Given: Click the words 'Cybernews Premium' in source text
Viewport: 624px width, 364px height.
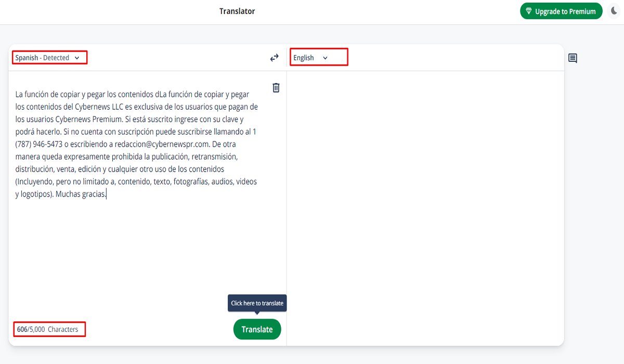Looking at the screenshot, I should tap(89, 119).
